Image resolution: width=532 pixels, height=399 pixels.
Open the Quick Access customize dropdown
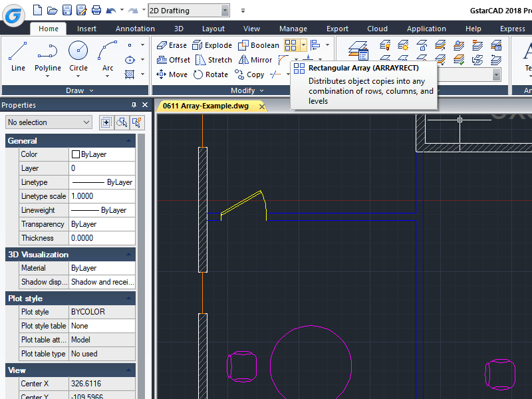tap(243, 11)
